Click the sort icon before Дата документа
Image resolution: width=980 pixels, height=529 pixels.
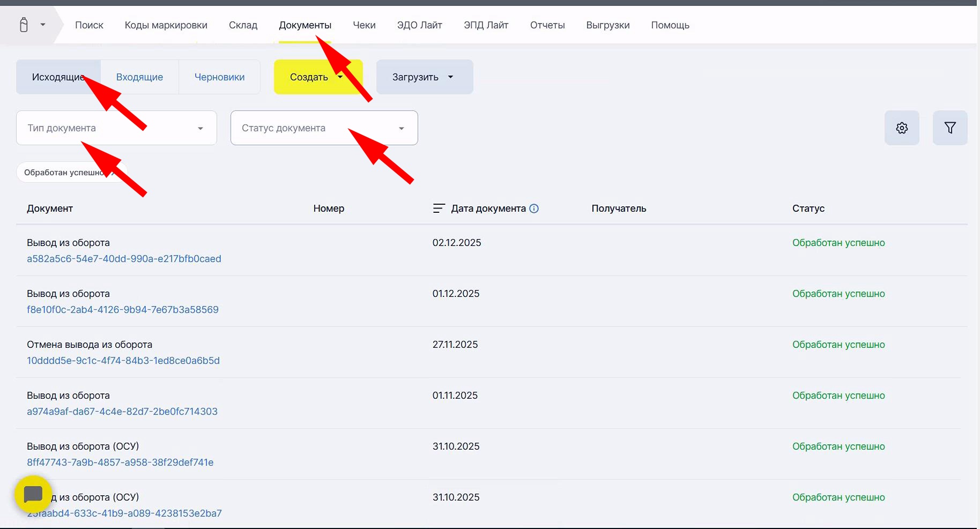coord(439,208)
